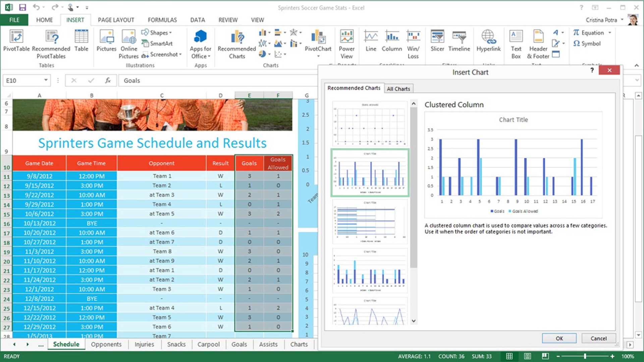This screenshot has width=644, height=362.
Task: Switch to the All Charts tab
Action: [398, 88]
